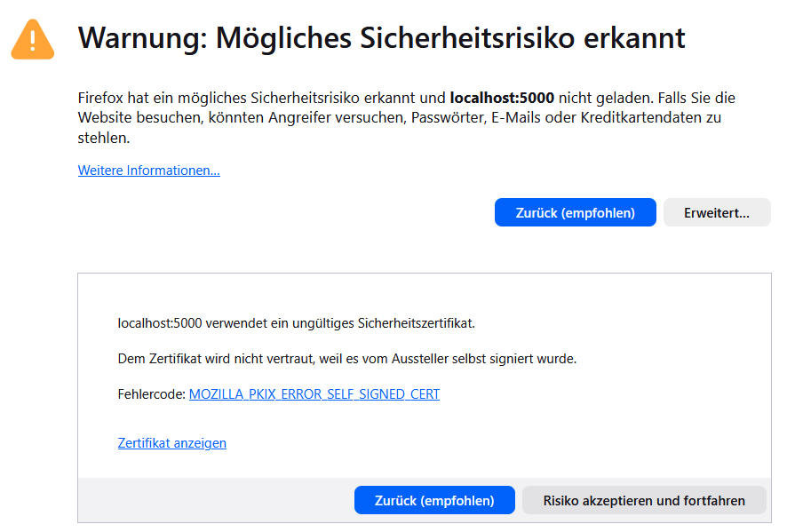The image size is (787, 532).
Task: Click 'Risiko akzeptieren und fortfahren'
Action: tap(644, 500)
